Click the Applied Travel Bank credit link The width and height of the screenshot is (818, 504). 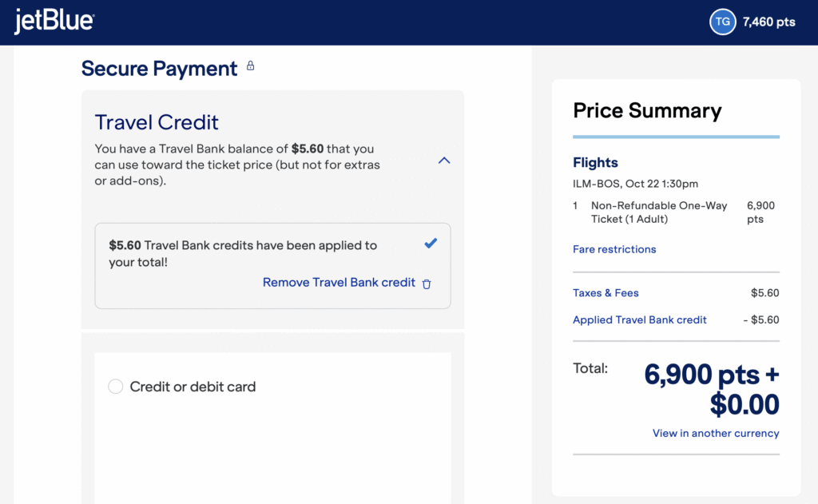(640, 319)
